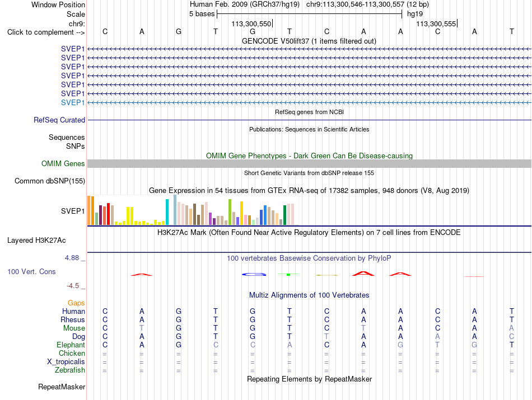532x400 pixels.
Task: Select the Zebrafish alignment row label
Action: tap(70, 370)
